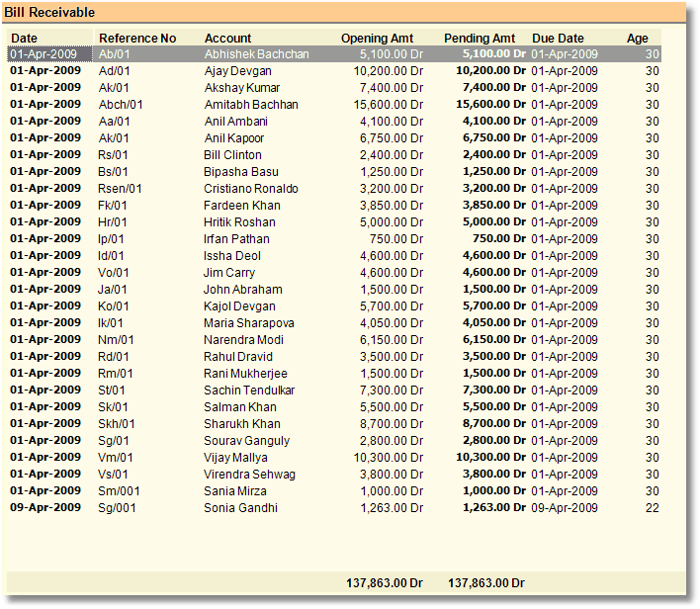Select the Hritik Roshan account entry
This screenshot has height=609, width=700.
(239, 222)
